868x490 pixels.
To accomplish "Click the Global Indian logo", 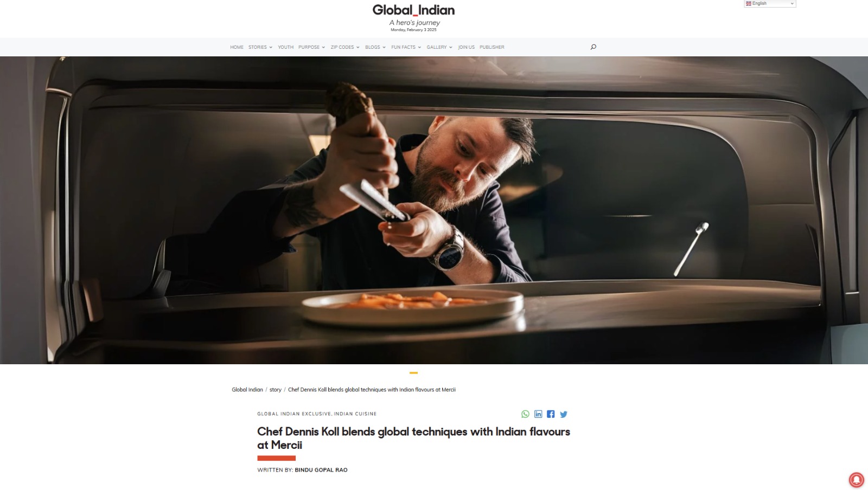I will (x=413, y=10).
